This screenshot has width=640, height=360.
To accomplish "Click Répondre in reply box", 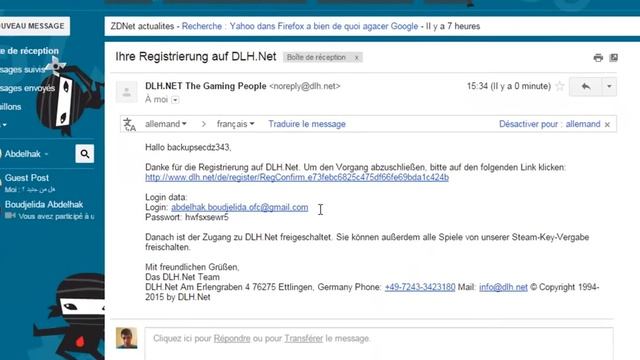I will tap(232, 338).
